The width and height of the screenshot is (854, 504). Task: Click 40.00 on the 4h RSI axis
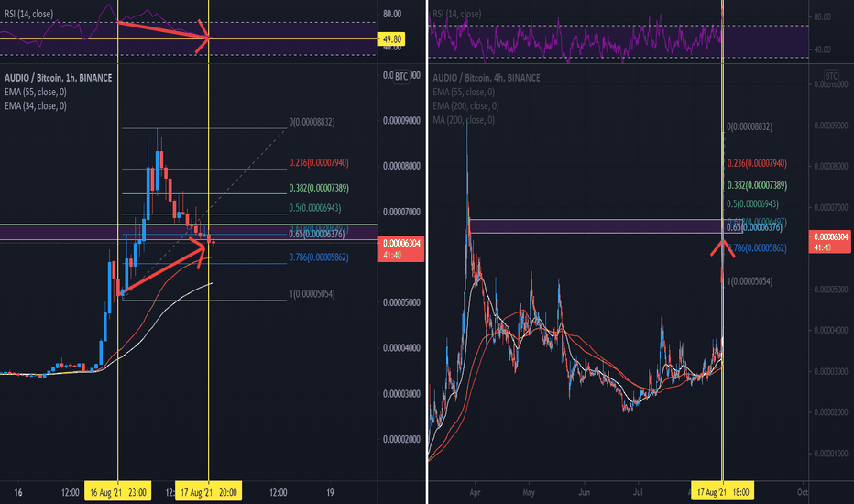tap(823, 49)
